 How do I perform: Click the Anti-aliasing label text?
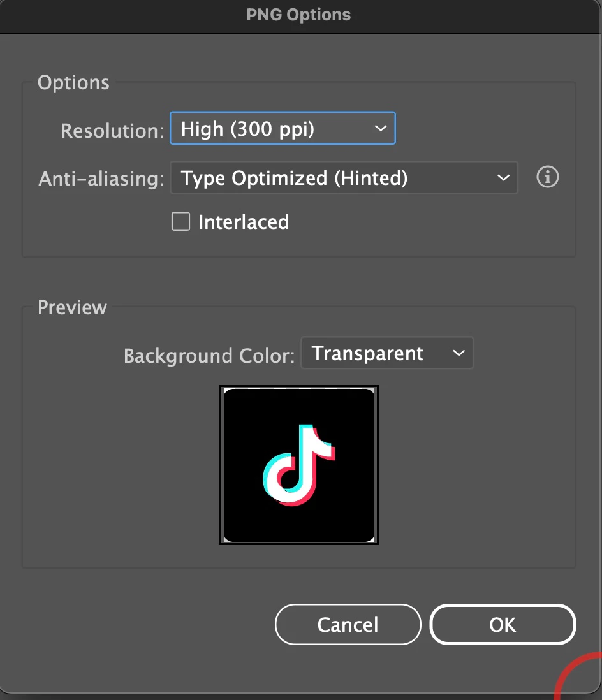[x=101, y=179]
